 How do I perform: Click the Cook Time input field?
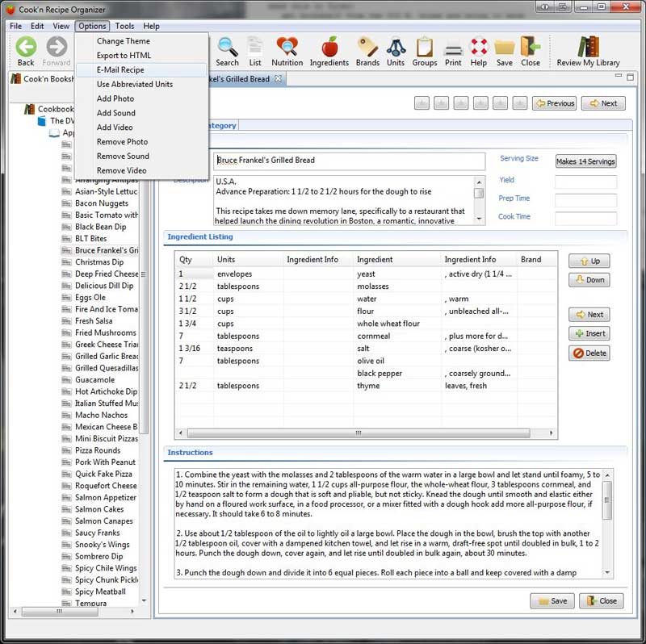coord(585,218)
